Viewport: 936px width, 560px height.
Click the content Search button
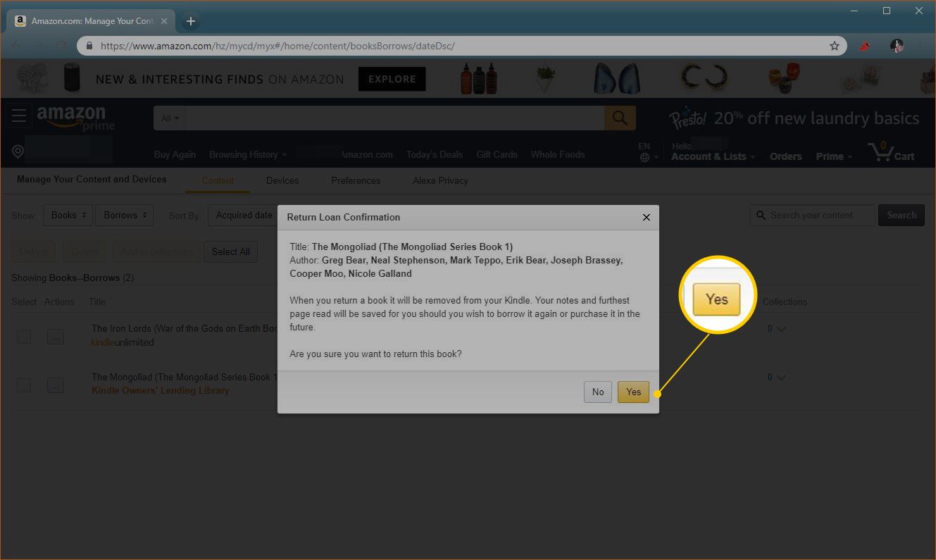(901, 216)
